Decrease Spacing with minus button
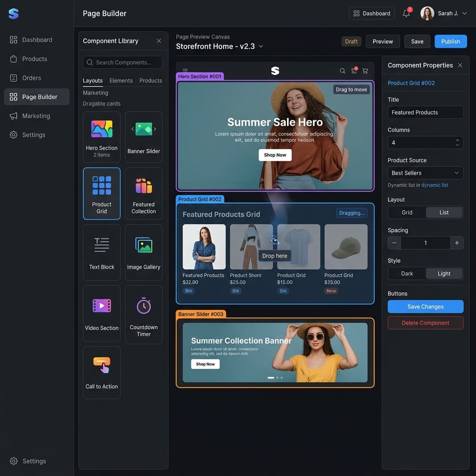 [x=394, y=243]
